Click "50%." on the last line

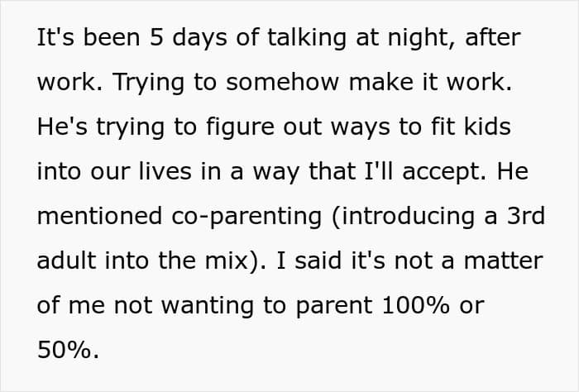tap(69, 350)
